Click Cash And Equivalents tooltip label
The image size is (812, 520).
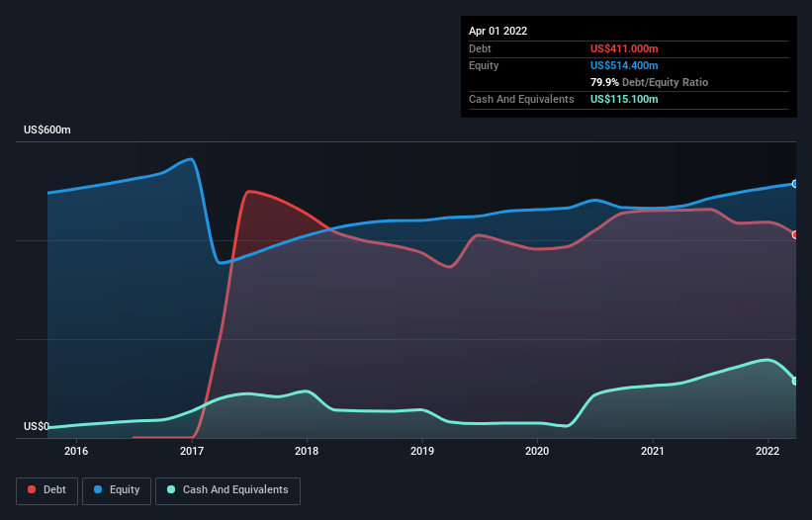click(x=521, y=99)
